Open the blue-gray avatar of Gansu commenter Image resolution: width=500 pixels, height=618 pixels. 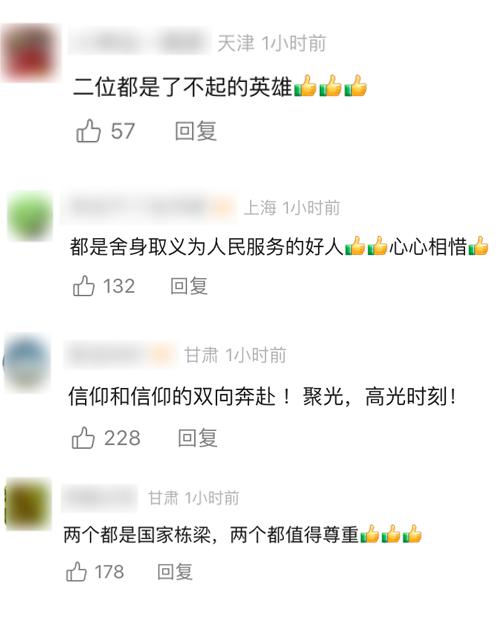(x=28, y=363)
